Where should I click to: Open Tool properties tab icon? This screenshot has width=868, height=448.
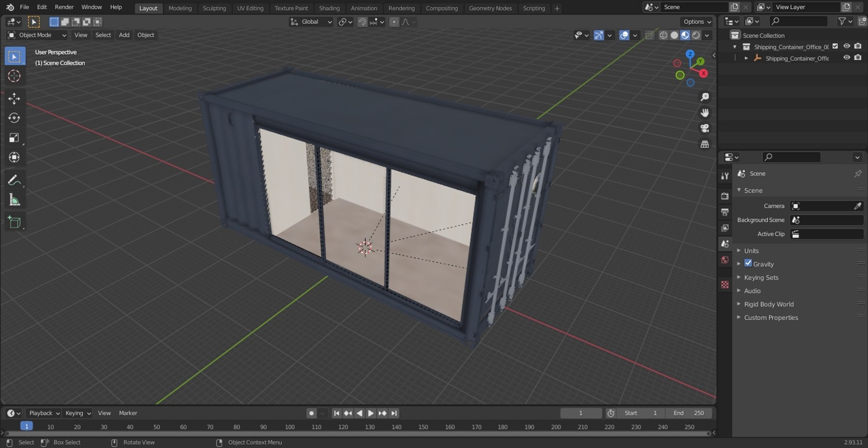click(x=725, y=176)
